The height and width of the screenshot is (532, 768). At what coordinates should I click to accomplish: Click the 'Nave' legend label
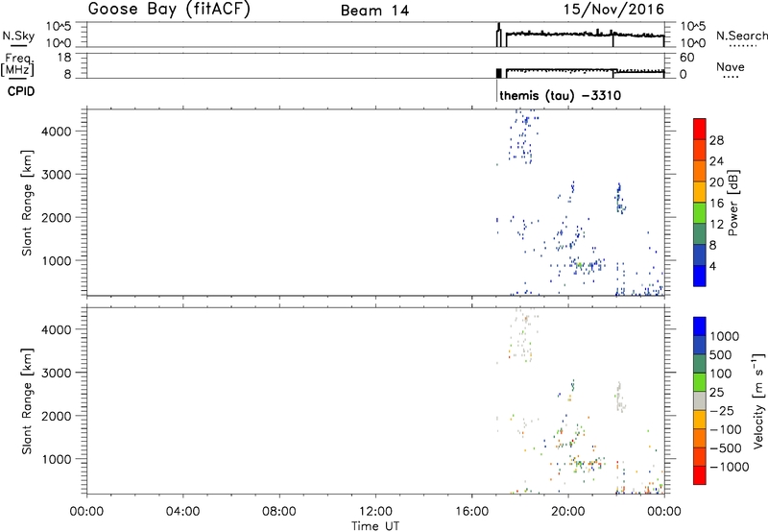pyautogui.click(x=731, y=67)
